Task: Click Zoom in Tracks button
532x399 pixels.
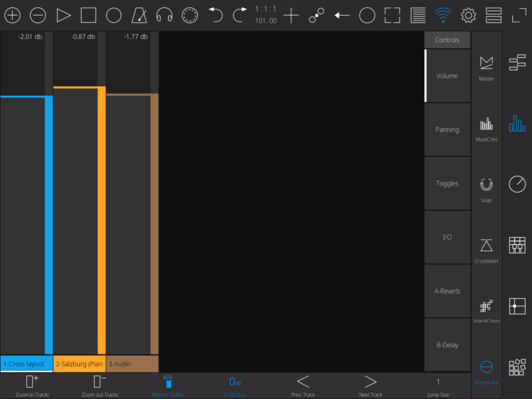Action: (x=32, y=385)
